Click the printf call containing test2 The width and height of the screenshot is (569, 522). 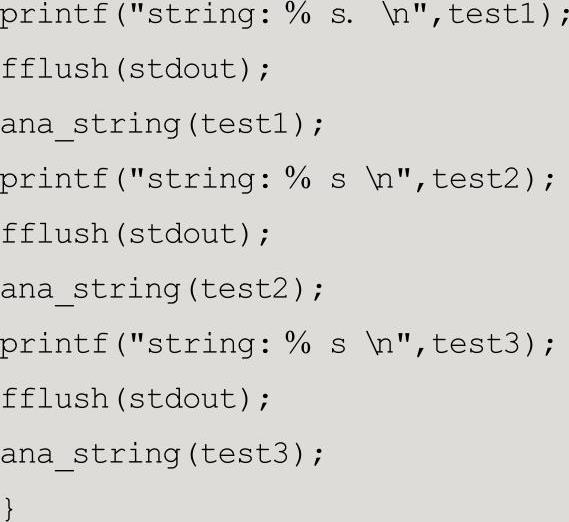[278, 181]
